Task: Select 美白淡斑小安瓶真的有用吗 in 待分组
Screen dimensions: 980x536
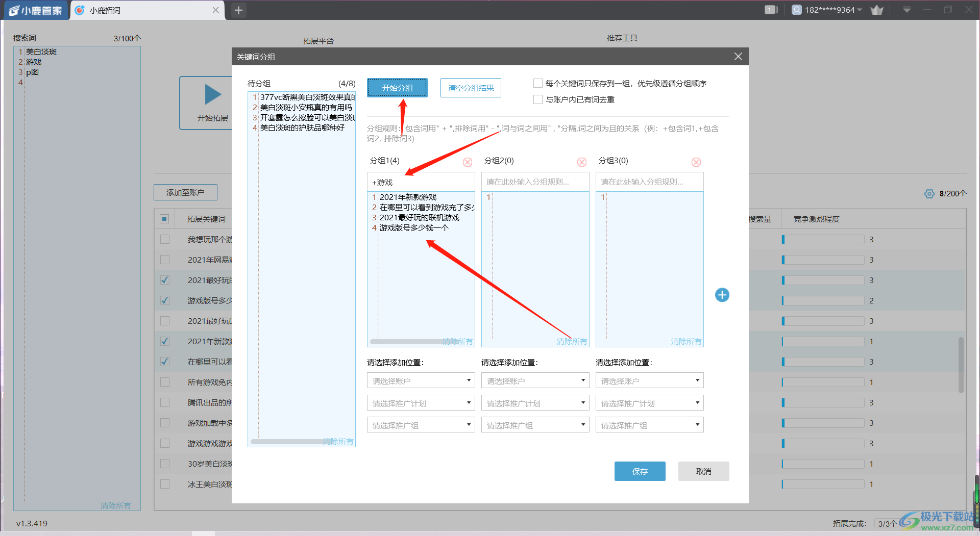Action: [x=306, y=108]
